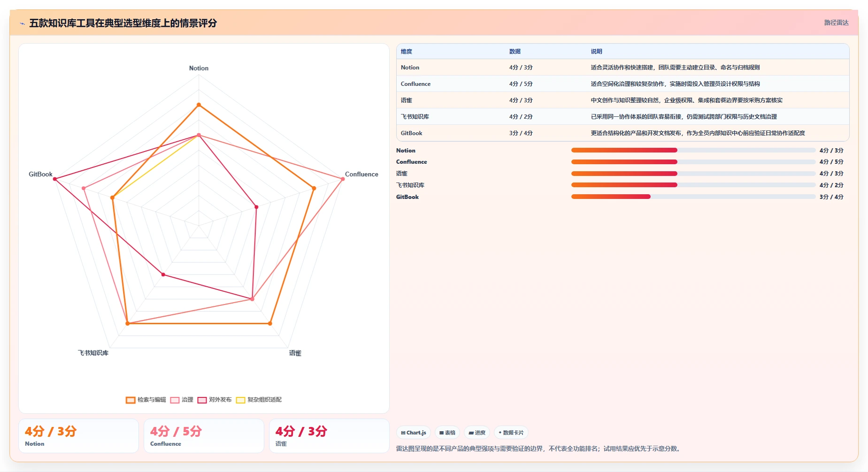
Task: Select the 说明 column header
Action: pyautogui.click(x=596, y=52)
